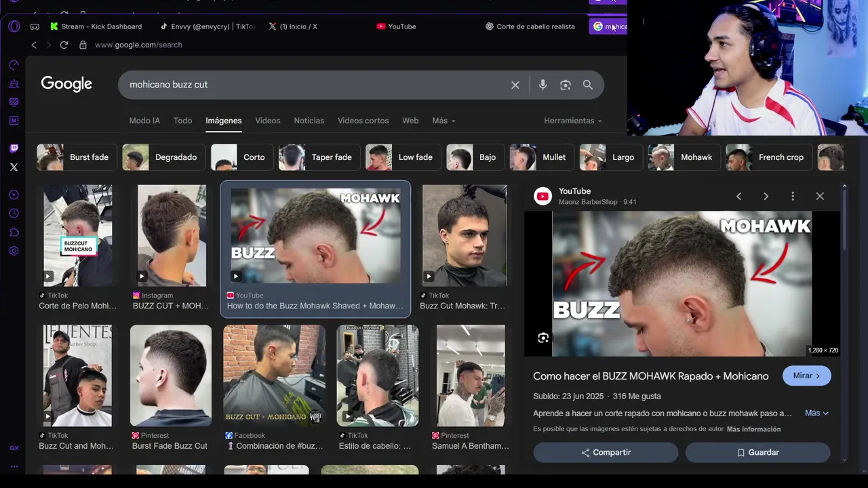Select the Videos cortos search tab

click(x=363, y=121)
